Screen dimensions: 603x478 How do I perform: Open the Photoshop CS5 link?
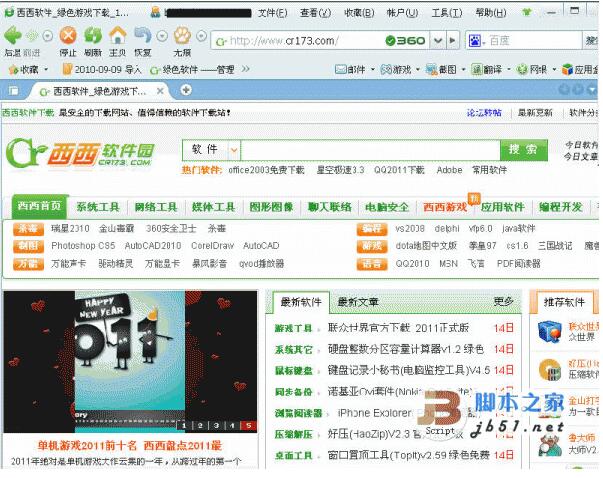point(83,246)
